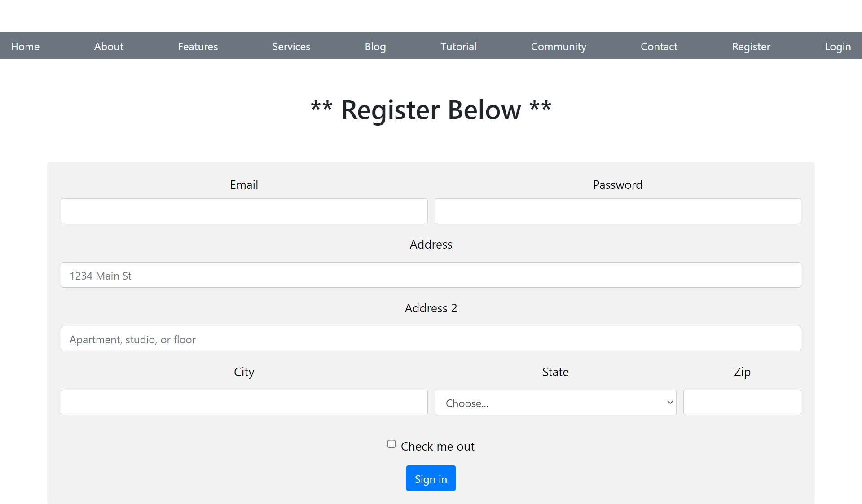Navigate to the Home page
862x504 pixels.
click(x=25, y=46)
